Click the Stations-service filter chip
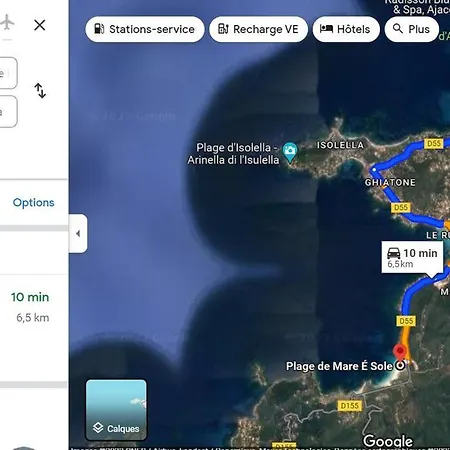The width and height of the screenshot is (450, 450). [145, 29]
